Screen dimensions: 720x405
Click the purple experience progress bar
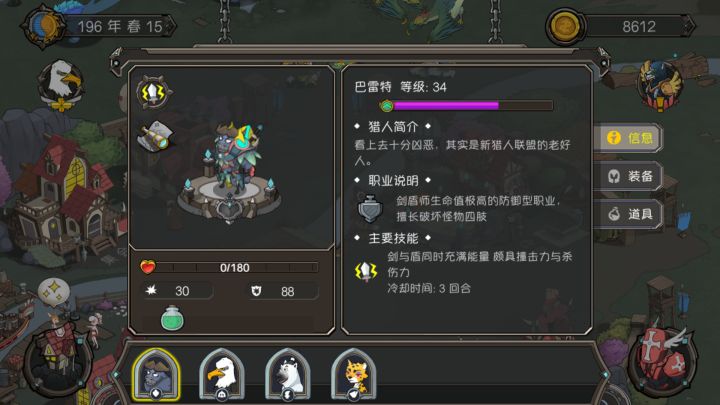pyautogui.click(x=467, y=106)
